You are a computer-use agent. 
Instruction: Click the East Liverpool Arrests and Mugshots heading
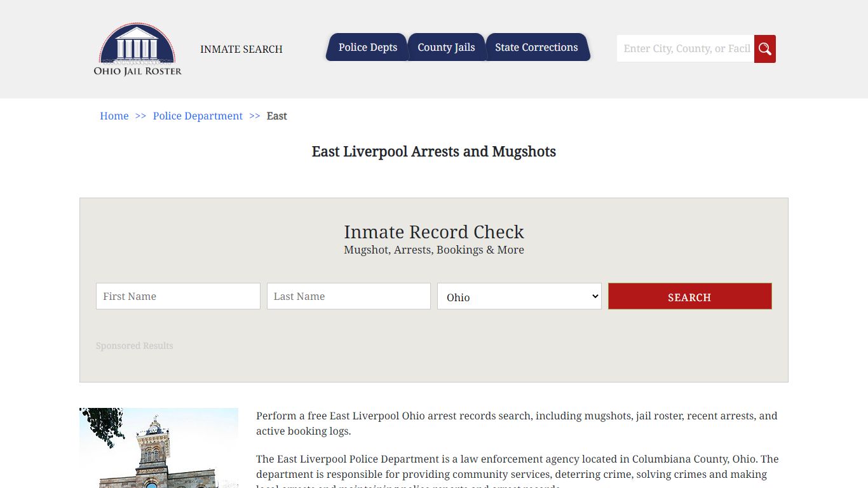434,151
